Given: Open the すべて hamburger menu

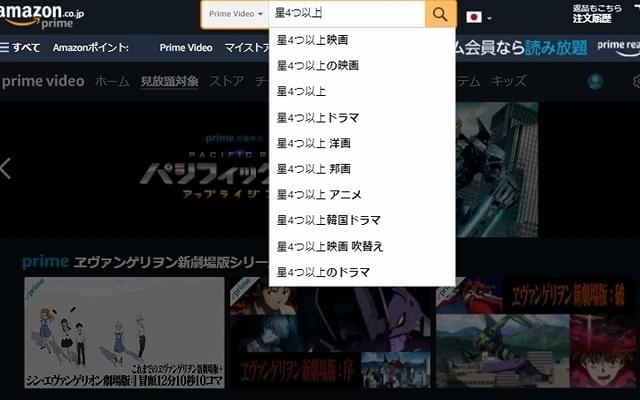Looking at the screenshot, I should point(20,47).
